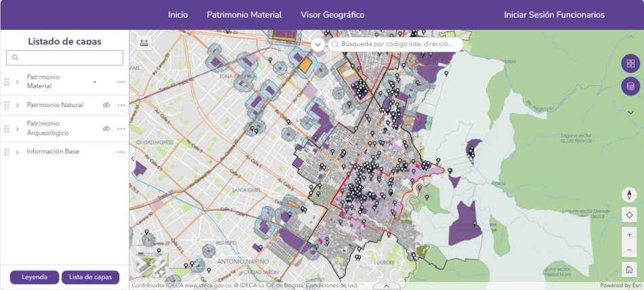Reset map orientation with the compass

(x=630, y=195)
